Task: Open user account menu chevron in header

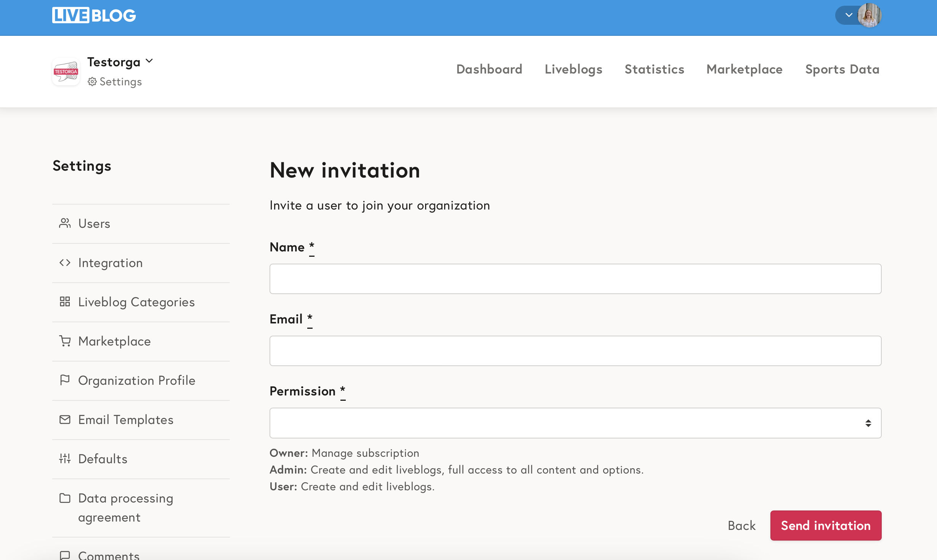Action: [849, 15]
